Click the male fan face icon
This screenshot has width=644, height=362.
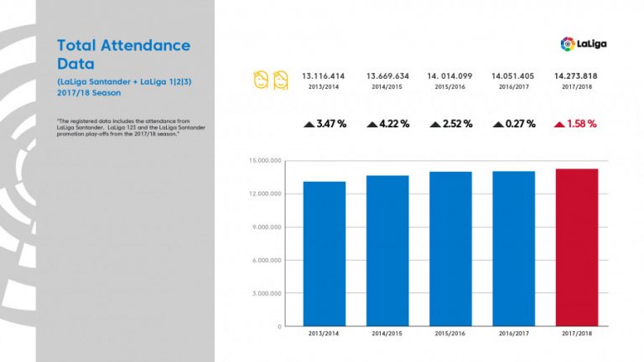coord(261,80)
